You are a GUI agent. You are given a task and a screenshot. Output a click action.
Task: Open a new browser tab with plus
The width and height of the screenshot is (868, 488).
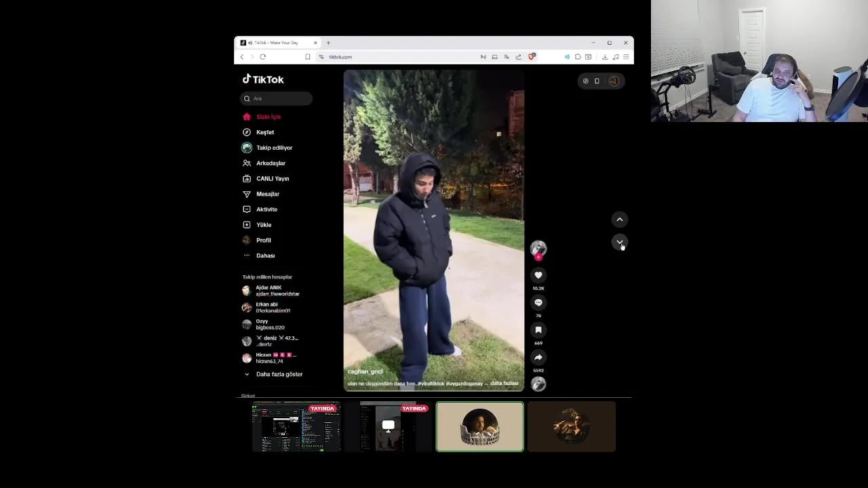[x=328, y=43]
